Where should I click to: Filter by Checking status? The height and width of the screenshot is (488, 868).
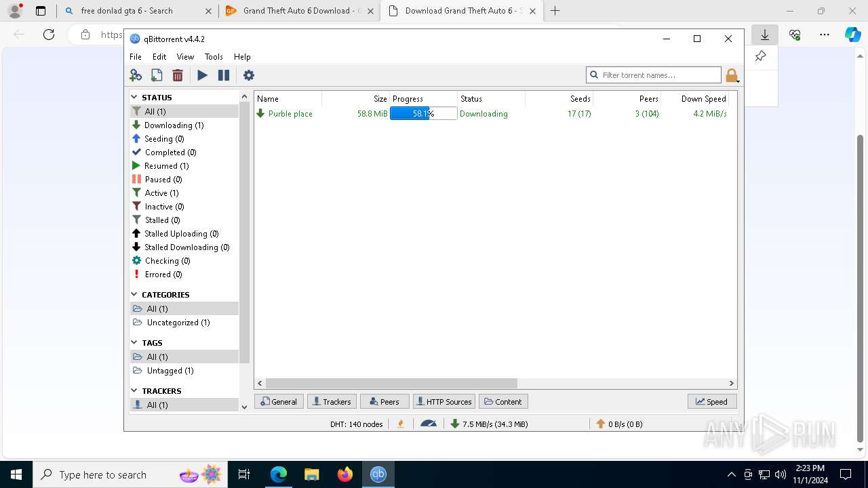[x=184, y=260]
